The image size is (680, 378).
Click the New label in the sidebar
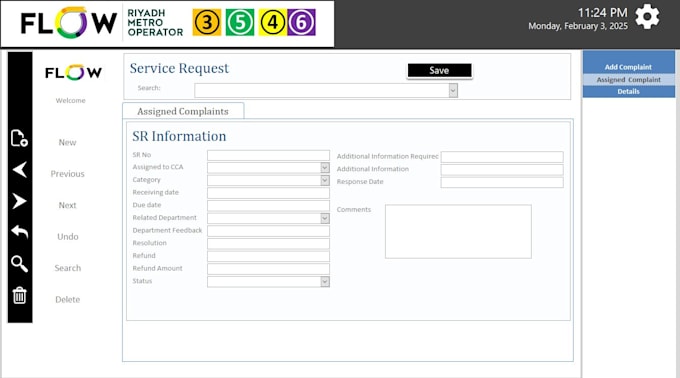pos(67,142)
